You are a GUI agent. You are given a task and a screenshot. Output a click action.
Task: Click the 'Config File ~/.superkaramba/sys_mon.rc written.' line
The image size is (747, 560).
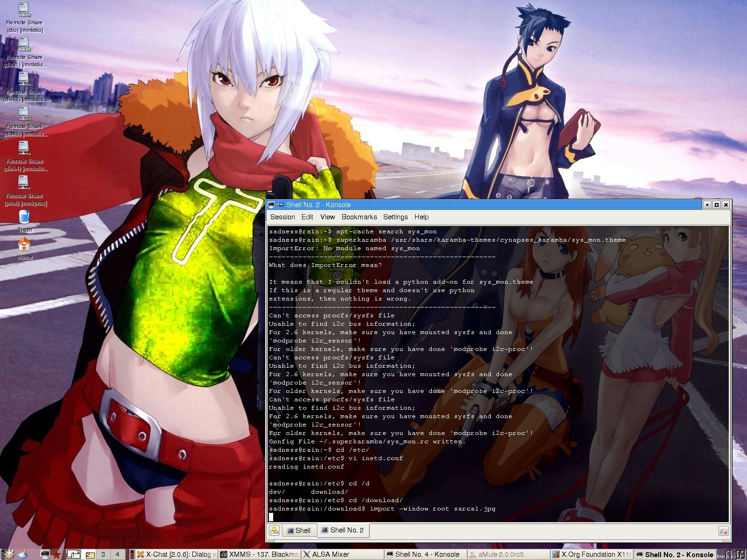point(367,441)
